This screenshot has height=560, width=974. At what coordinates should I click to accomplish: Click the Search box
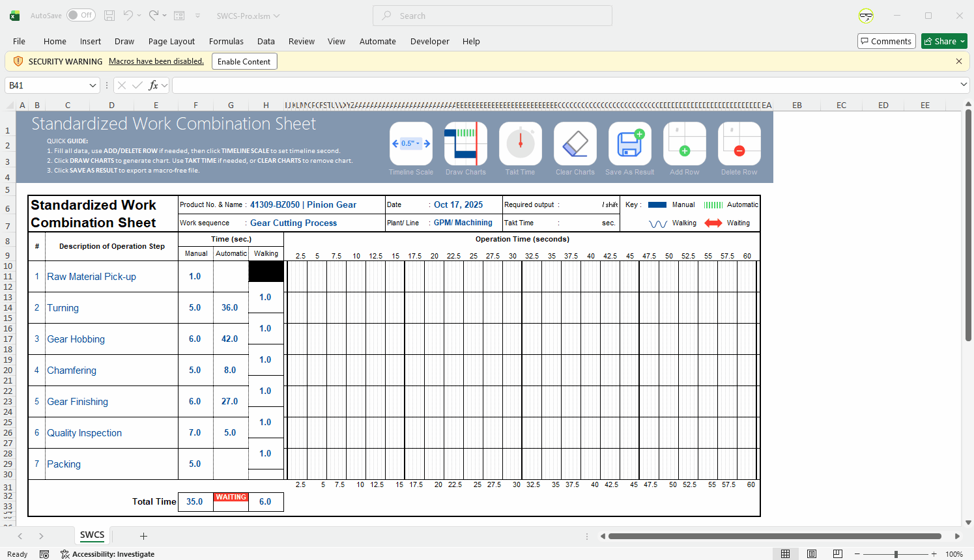(x=493, y=16)
